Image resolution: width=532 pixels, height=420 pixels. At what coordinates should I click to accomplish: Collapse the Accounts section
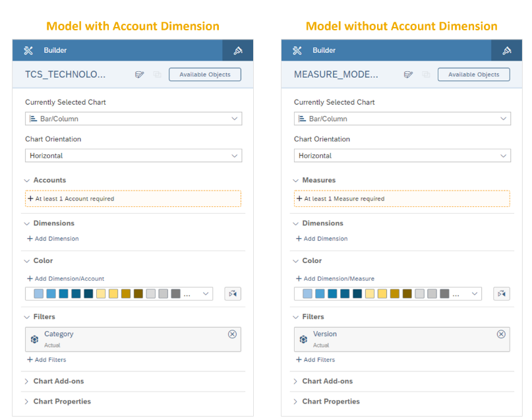pos(27,181)
